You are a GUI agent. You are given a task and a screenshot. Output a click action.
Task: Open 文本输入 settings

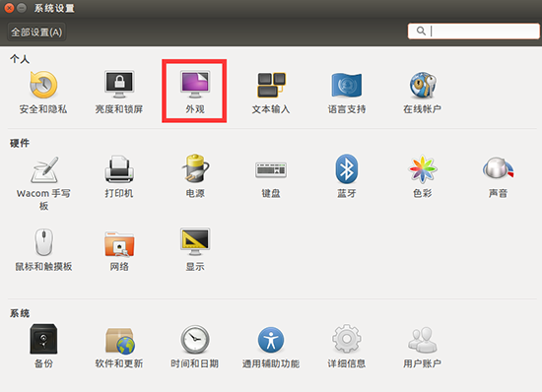271,93
